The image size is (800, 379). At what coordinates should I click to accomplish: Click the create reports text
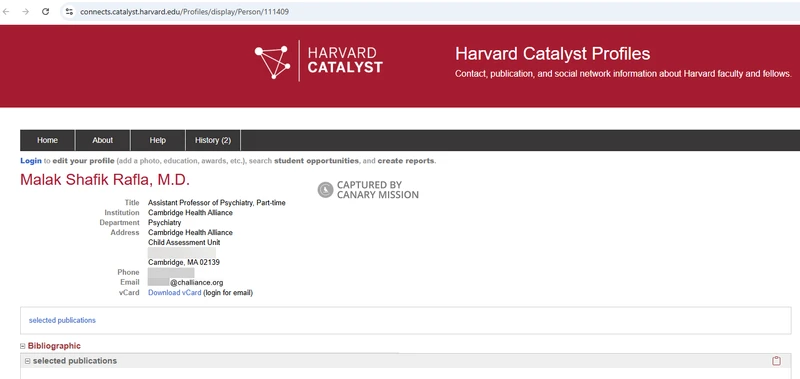click(x=406, y=161)
